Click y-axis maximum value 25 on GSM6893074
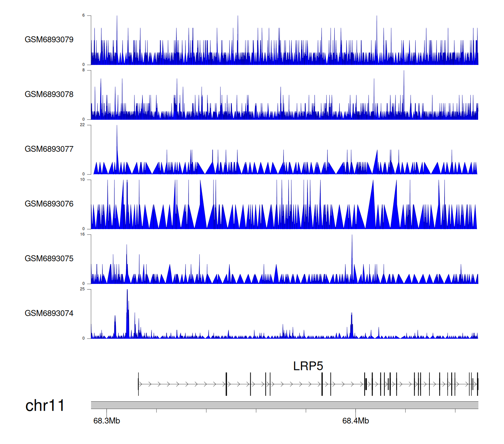 coord(82,289)
